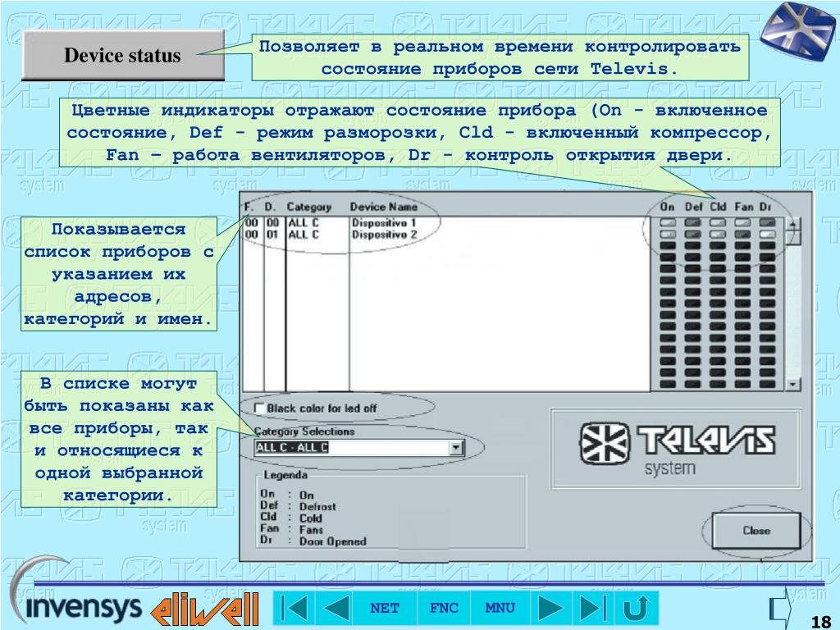Click the Cld column header above indicators
The width and height of the screenshot is (840, 630).
pos(718,207)
